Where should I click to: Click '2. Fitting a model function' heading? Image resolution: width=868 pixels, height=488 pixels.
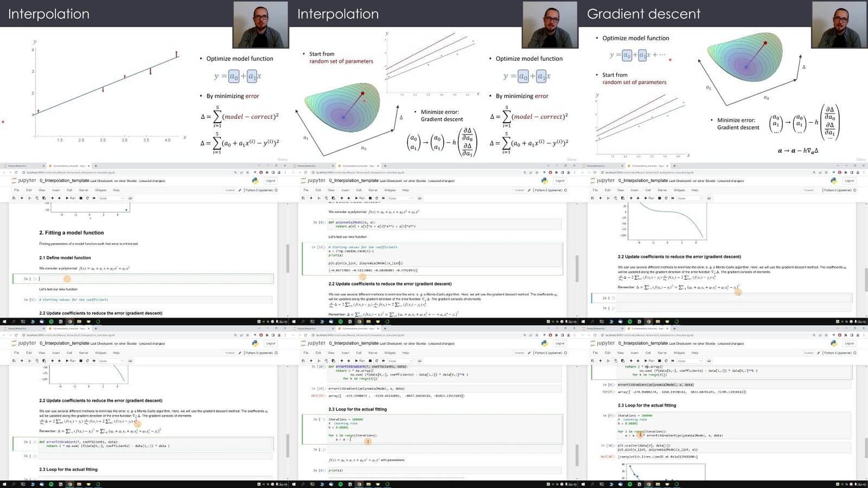(x=71, y=233)
